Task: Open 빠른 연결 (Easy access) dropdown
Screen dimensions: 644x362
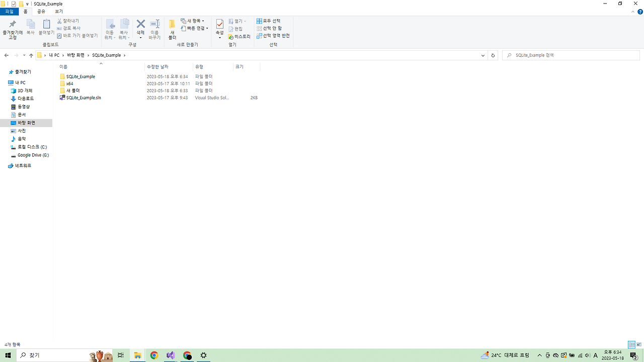Action: [x=194, y=28]
